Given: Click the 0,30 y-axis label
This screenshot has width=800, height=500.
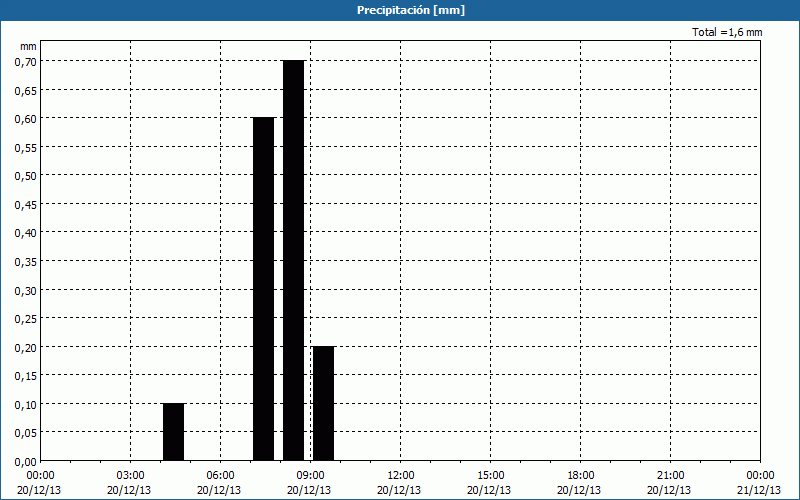Looking at the screenshot, I should pyautogui.click(x=26, y=290).
